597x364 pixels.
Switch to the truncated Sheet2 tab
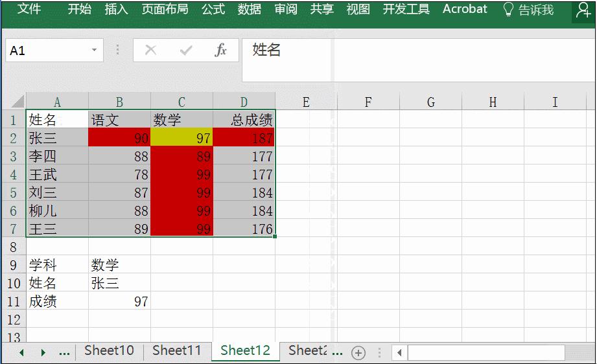[x=308, y=350]
